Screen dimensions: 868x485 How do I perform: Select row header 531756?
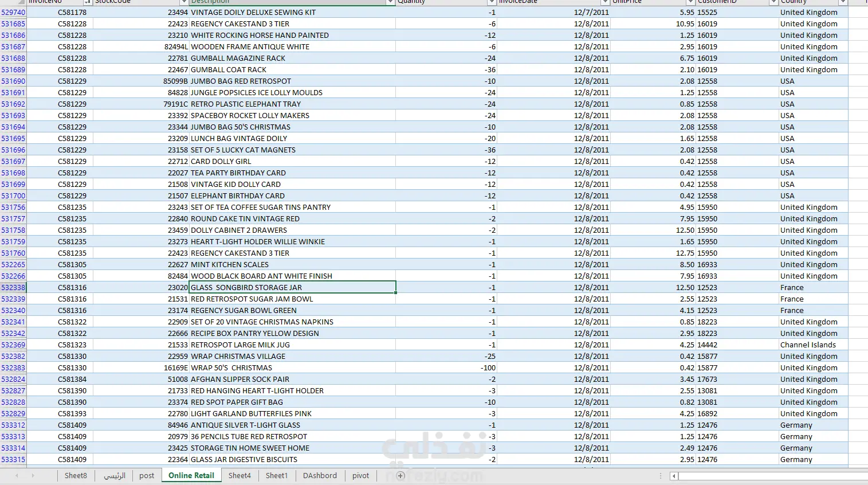tap(13, 207)
